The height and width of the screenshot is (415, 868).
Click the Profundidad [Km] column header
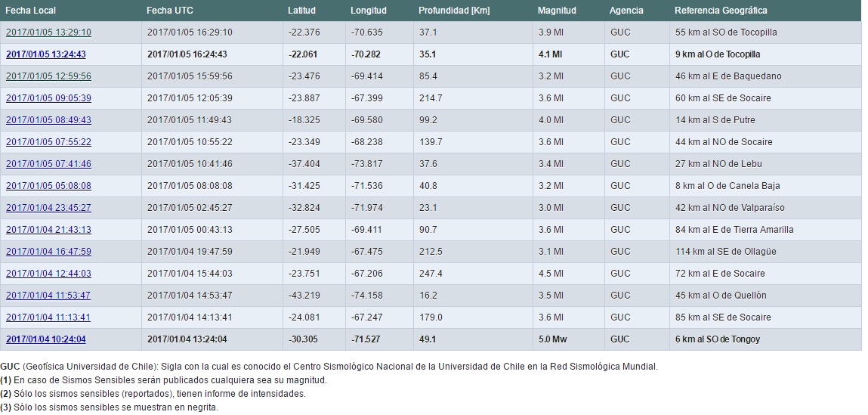(x=454, y=11)
